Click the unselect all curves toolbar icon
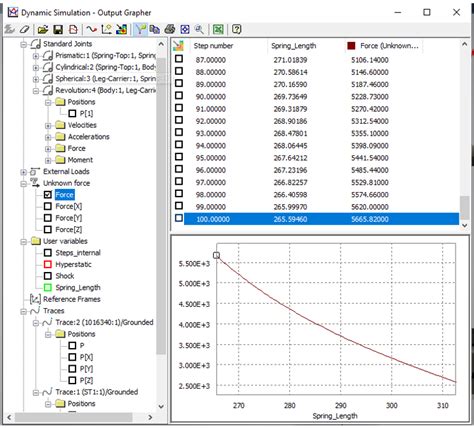The image size is (474, 428). click(9, 29)
